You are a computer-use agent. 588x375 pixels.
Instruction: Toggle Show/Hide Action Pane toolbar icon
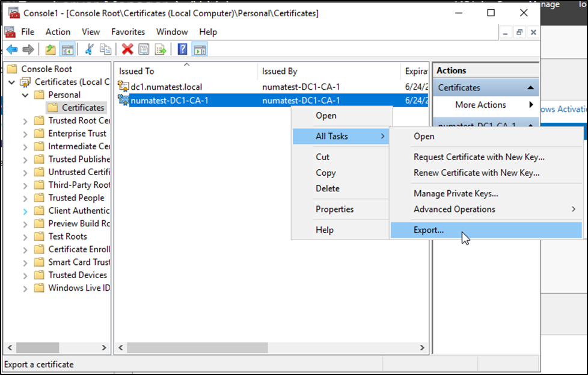coord(200,49)
